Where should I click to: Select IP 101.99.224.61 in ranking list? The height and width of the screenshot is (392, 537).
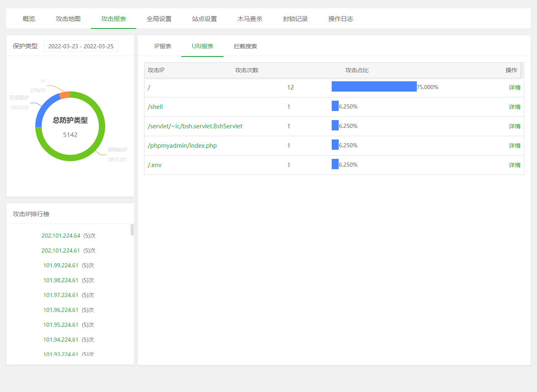click(x=61, y=265)
